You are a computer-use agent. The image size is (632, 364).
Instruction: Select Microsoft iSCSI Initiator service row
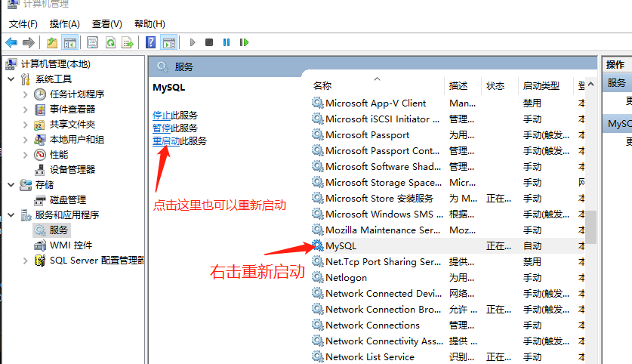448,119
